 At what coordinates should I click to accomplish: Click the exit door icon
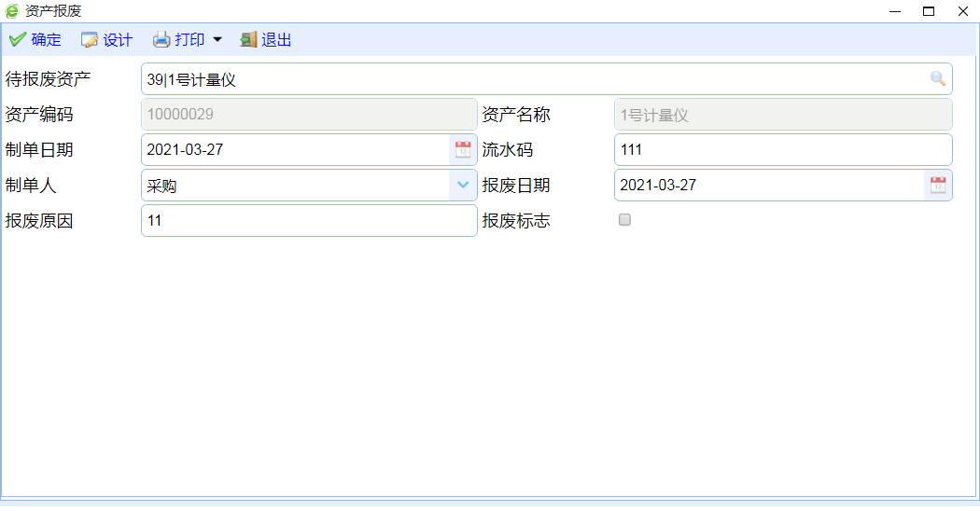click(x=248, y=40)
